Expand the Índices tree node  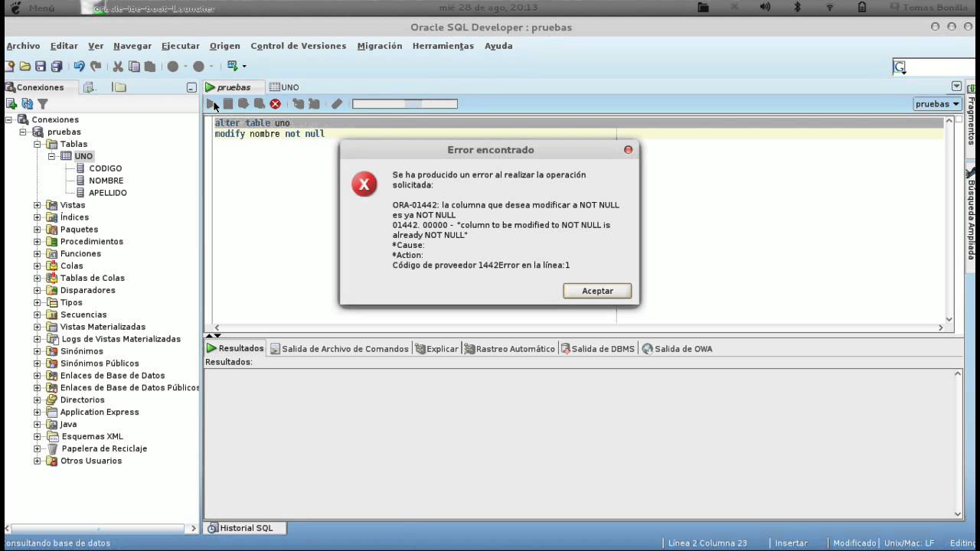[x=37, y=217]
